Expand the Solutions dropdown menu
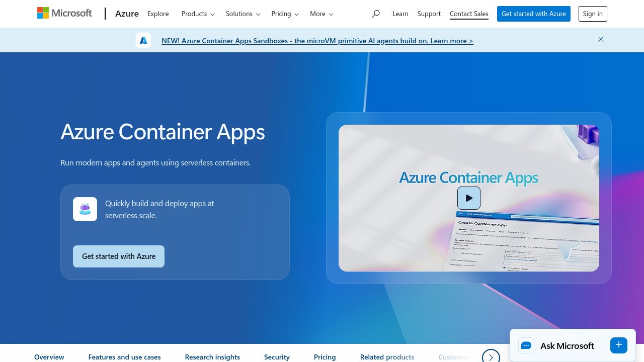644x362 pixels. tap(243, 14)
